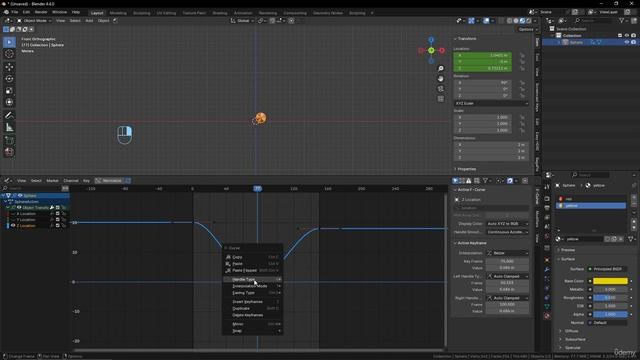Open Interpolation Bezier dropdown
This screenshot has width=640, height=360.
coord(507,253)
